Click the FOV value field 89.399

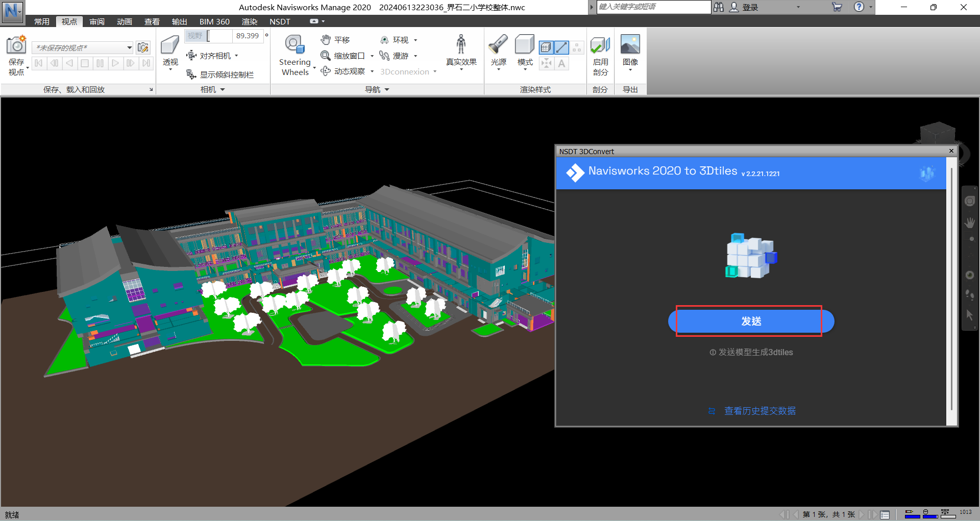pos(248,36)
